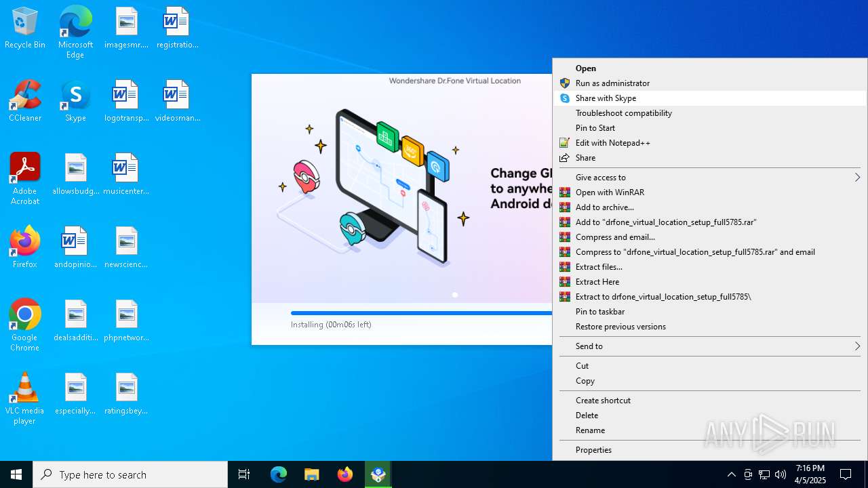The width and height of the screenshot is (868, 488).
Task: Select the registratio... Word document icon
Action: [x=177, y=28]
